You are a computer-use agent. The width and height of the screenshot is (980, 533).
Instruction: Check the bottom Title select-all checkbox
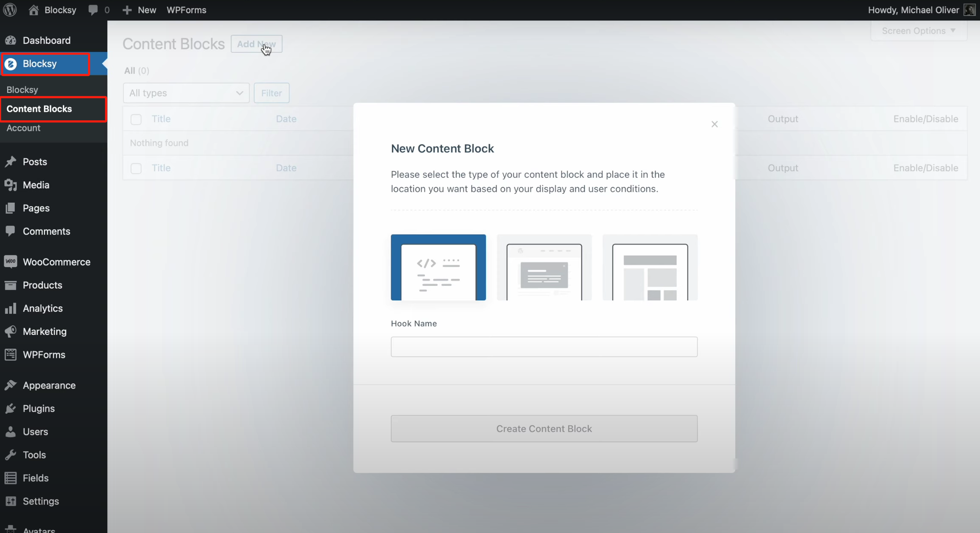click(136, 168)
